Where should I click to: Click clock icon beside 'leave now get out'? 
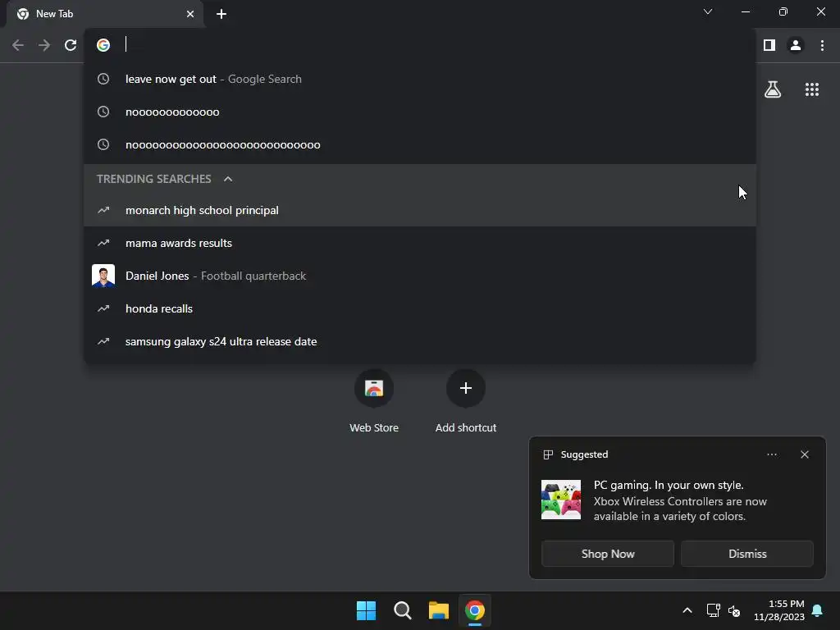pos(103,80)
